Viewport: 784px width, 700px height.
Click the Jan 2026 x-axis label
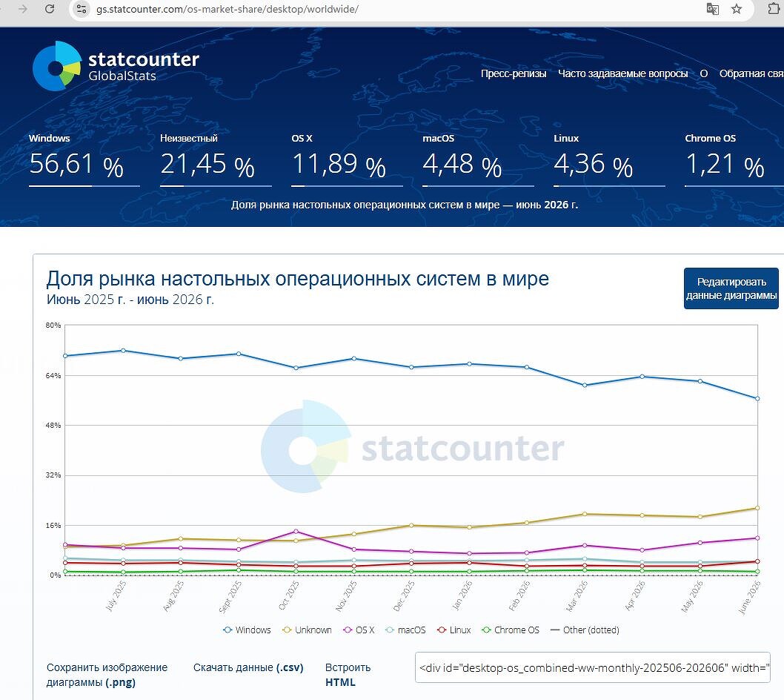coord(462,595)
